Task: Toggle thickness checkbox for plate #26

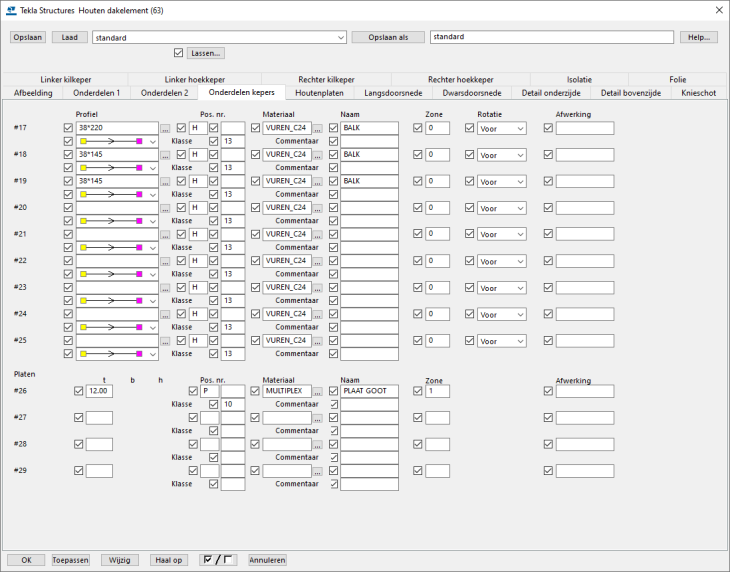Action: click(79, 391)
